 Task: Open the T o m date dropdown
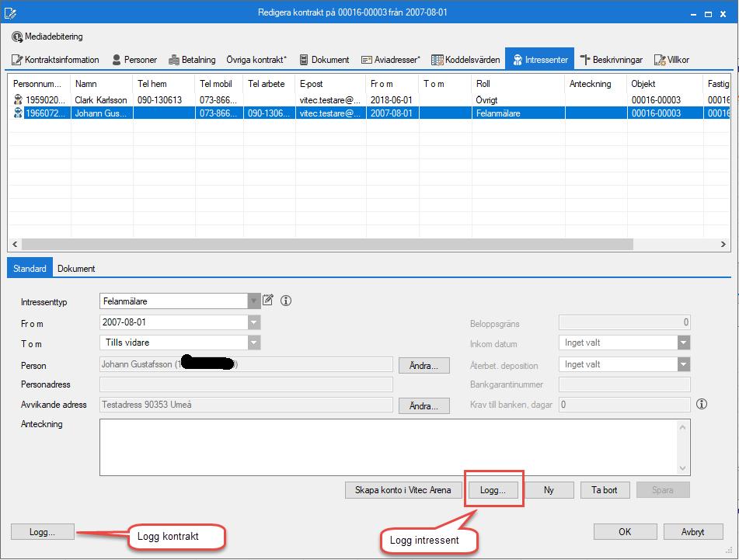253,343
